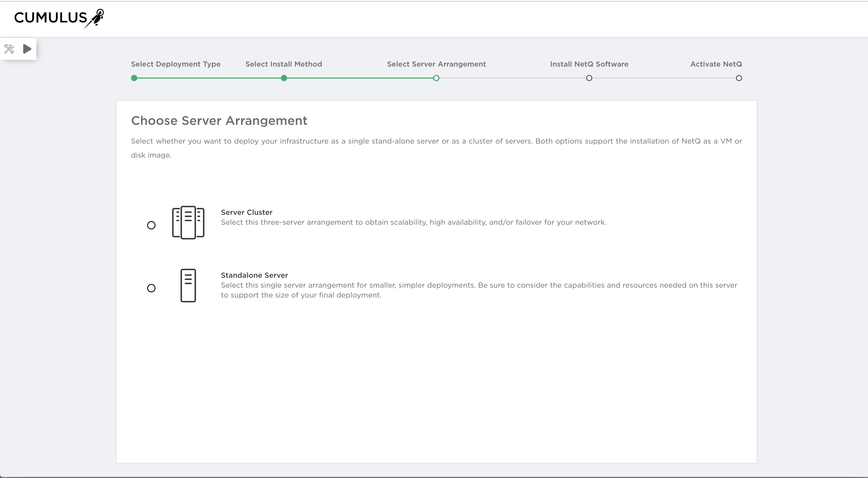Viewport: 868px width, 478px height.
Task: Click the Choose Server Arrangement heading
Action: [219, 121]
